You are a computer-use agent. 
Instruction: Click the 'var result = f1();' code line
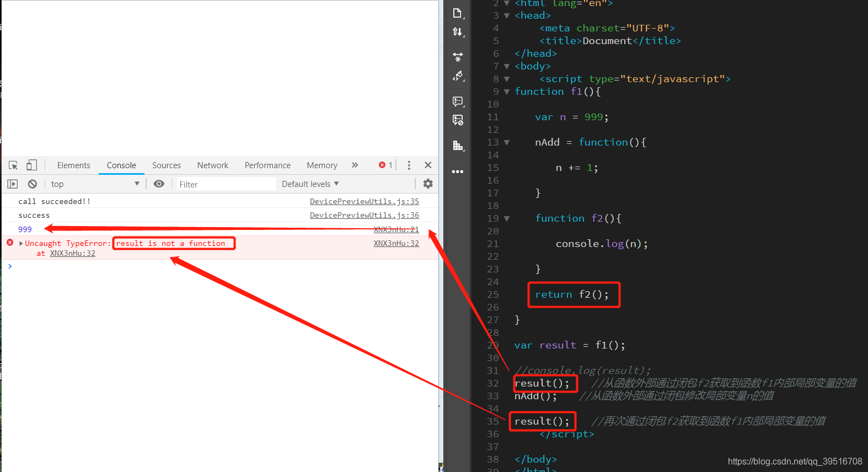pos(570,345)
